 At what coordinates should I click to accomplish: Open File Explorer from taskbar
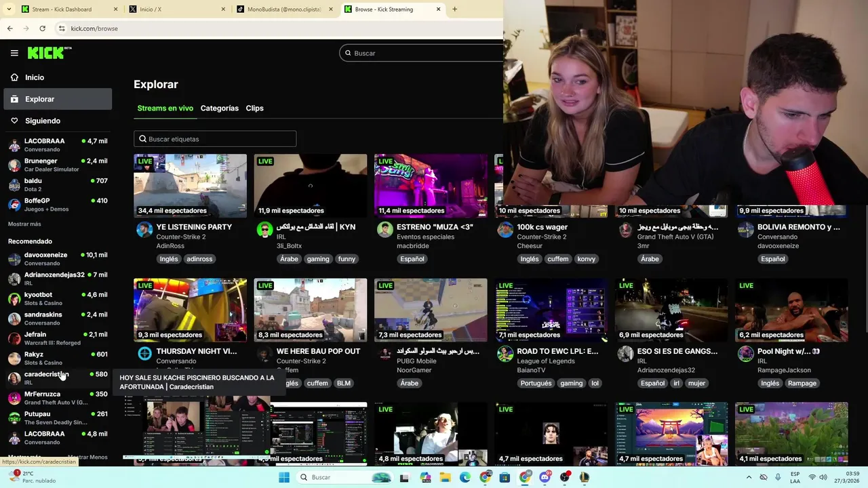pyautogui.click(x=445, y=477)
